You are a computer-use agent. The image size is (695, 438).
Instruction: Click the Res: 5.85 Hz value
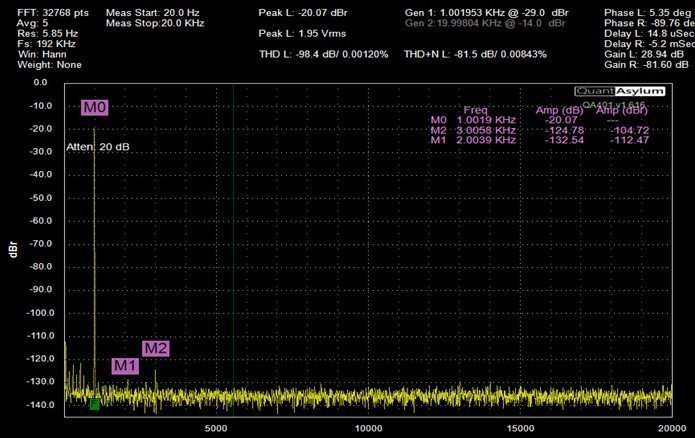point(47,34)
